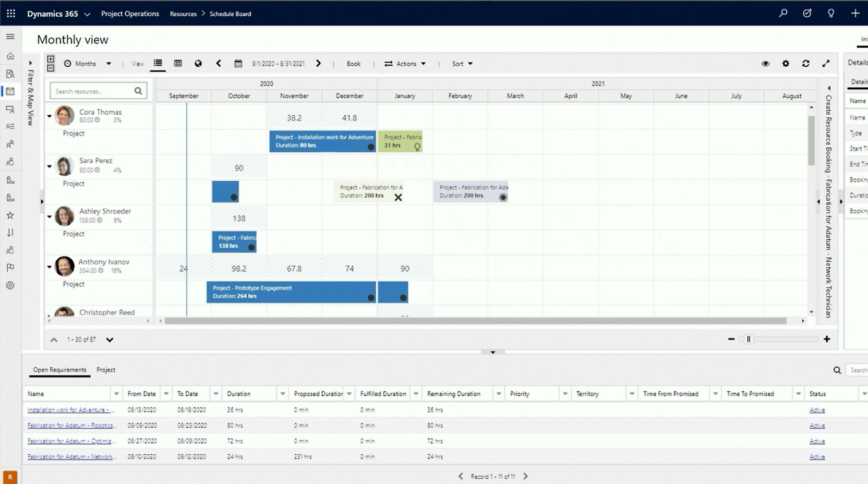868x484 pixels.
Task: Open Fabrication for Adatum - Robotics link
Action: tap(72, 426)
